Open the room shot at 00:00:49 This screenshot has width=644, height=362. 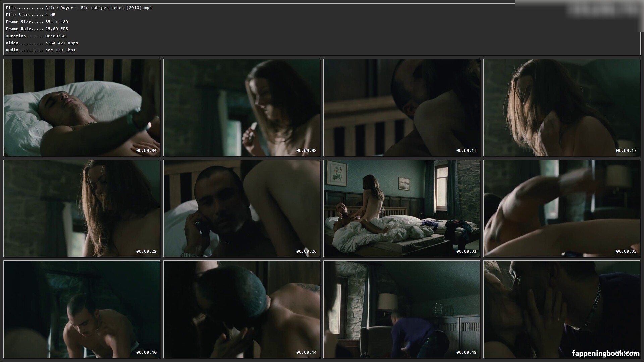[x=401, y=309]
